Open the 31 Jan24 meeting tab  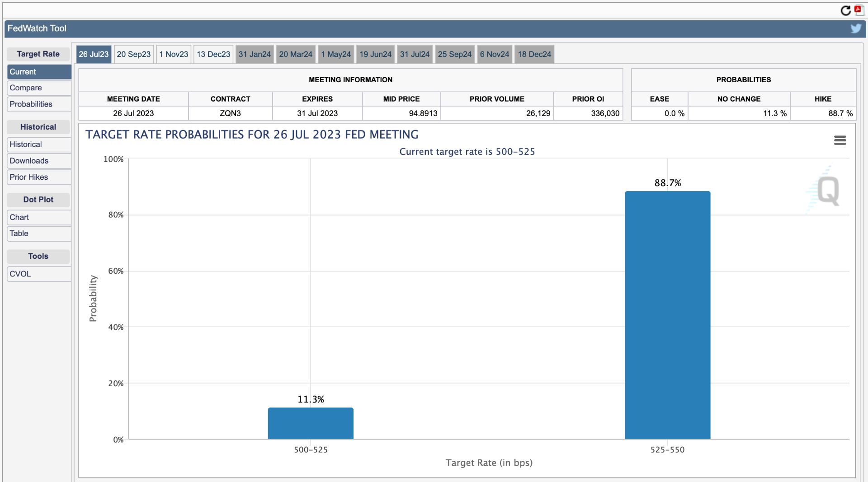(x=255, y=54)
